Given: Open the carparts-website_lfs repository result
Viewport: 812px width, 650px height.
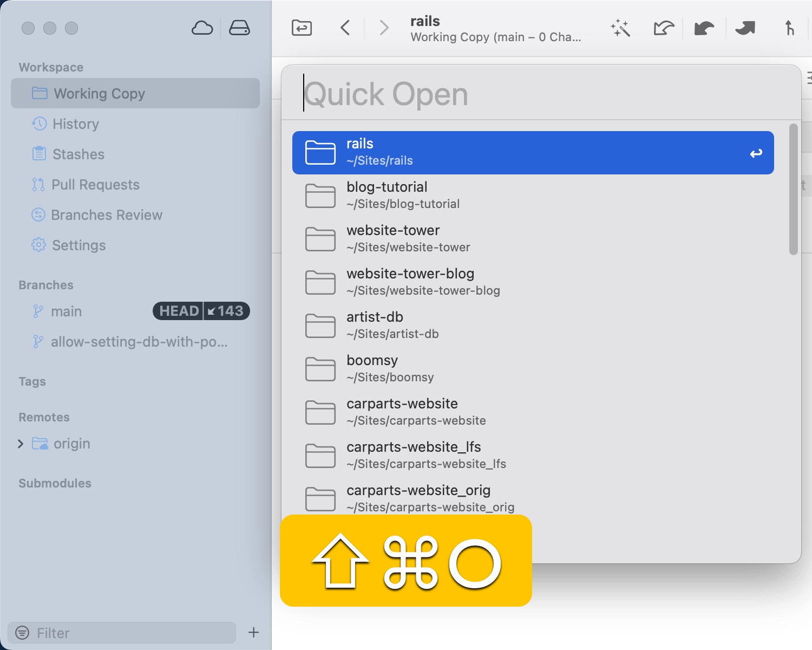Looking at the screenshot, I should click(x=533, y=456).
